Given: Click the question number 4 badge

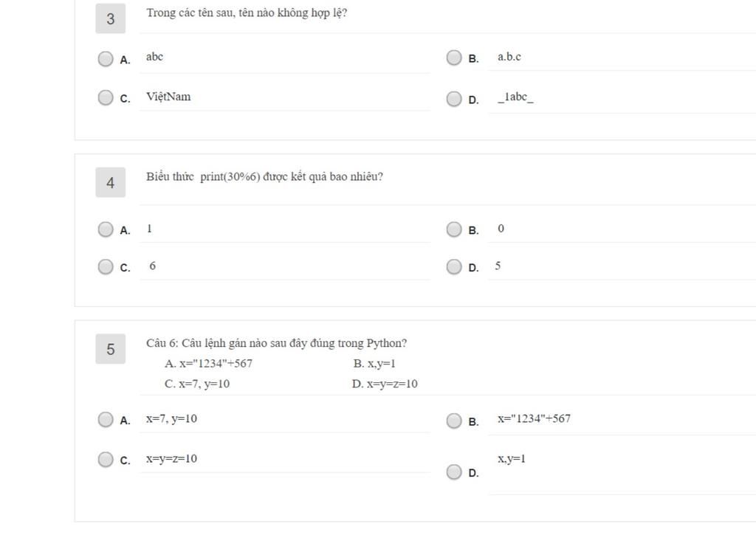Looking at the screenshot, I should 111,182.
